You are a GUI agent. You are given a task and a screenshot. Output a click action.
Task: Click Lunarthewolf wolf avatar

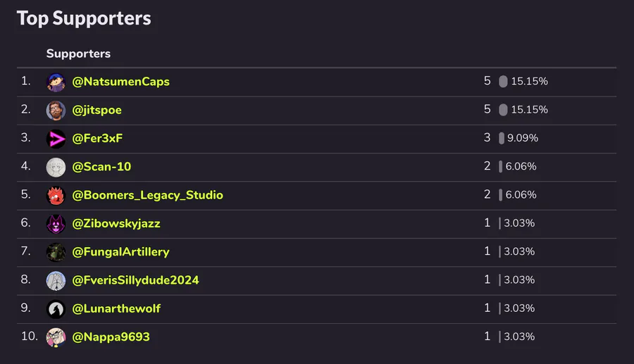pos(56,309)
